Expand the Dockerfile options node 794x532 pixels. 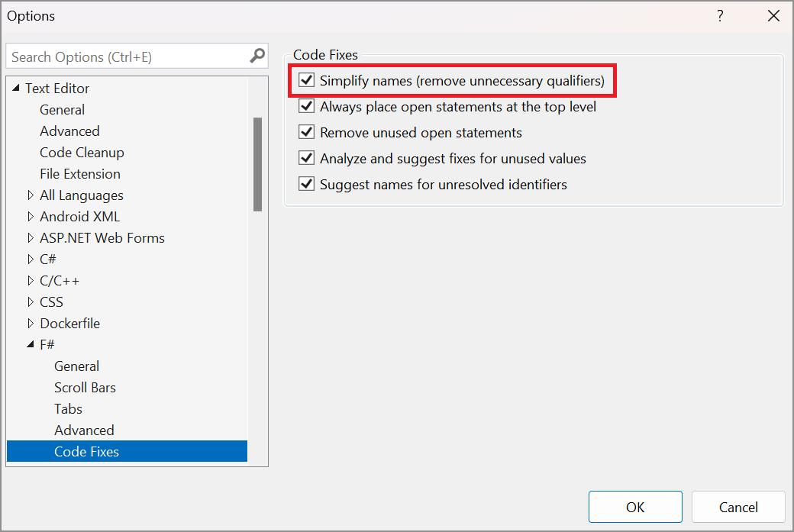tap(30, 323)
